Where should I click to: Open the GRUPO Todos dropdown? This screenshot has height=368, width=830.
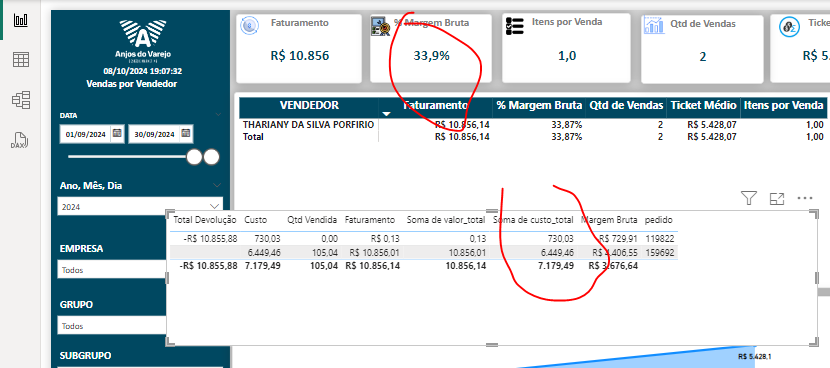tap(112, 326)
